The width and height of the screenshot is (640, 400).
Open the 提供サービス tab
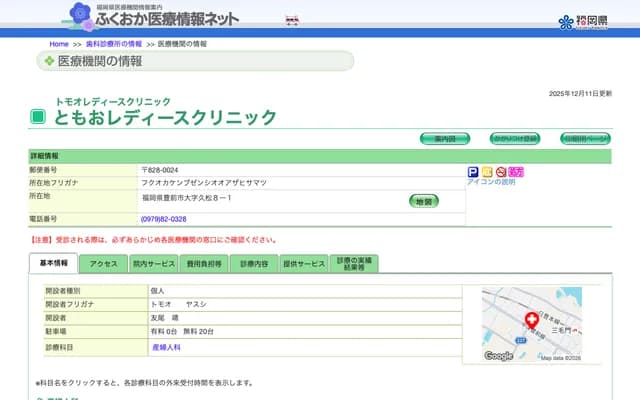coord(304,264)
